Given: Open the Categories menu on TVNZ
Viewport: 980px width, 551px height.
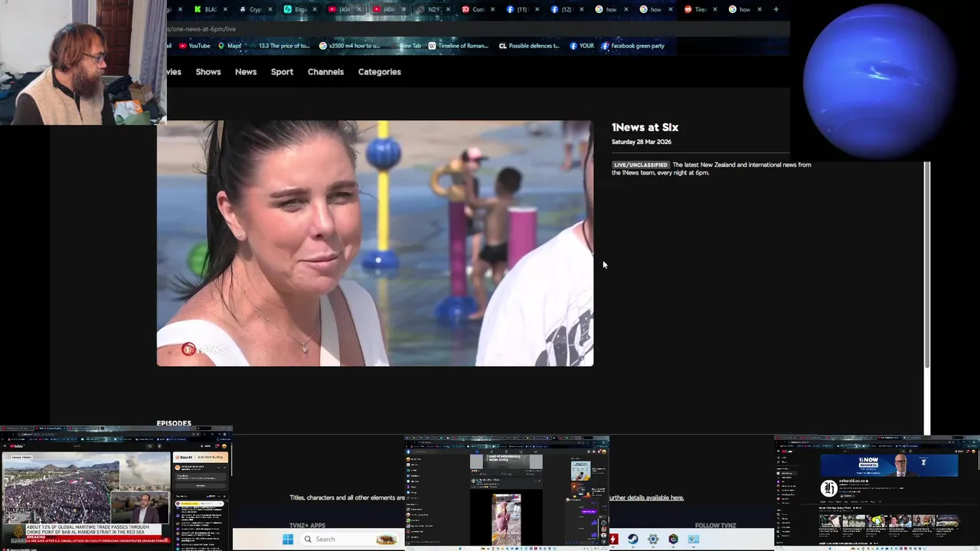Looking at the screenshot, I should [x=380, y=72].
